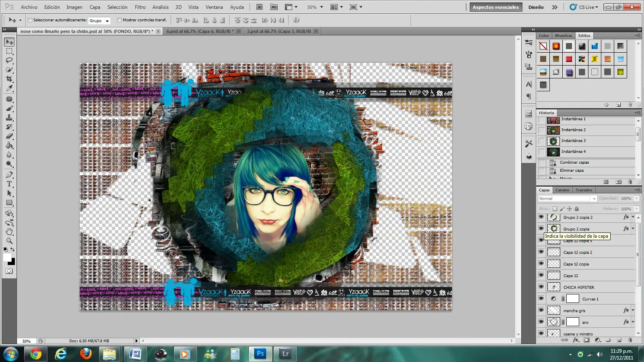Switch to the Canales tab

(x=562, y=190)
